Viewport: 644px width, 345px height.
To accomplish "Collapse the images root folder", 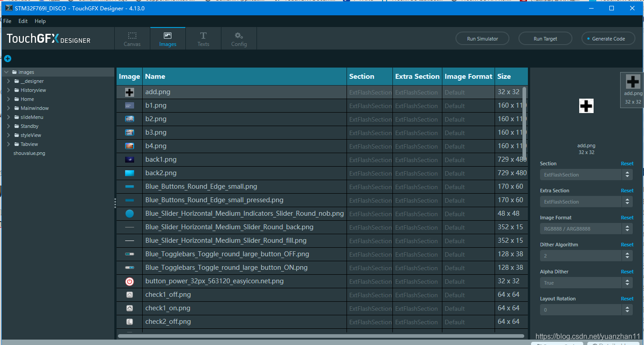I will (x=6, y=72).
